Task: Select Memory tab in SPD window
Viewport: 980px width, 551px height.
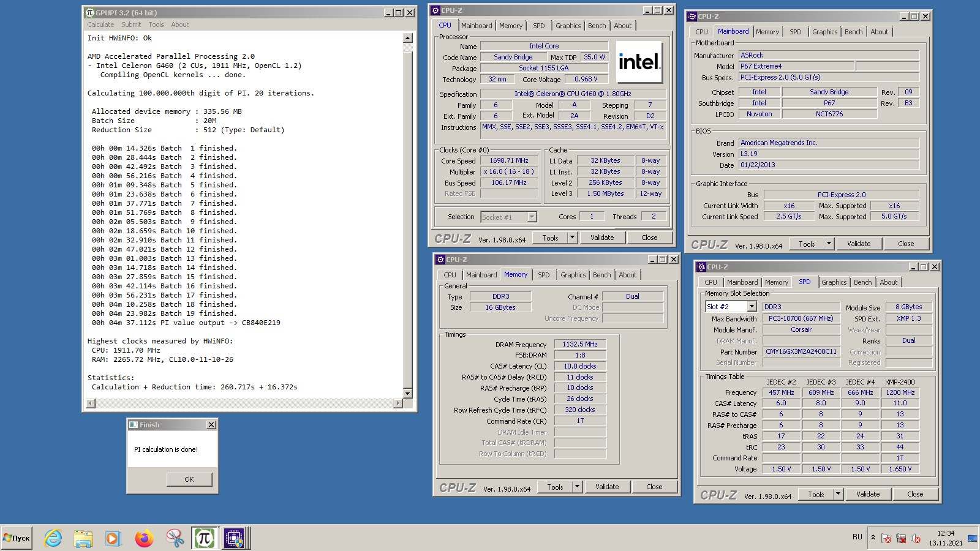Action: (777, 282)
